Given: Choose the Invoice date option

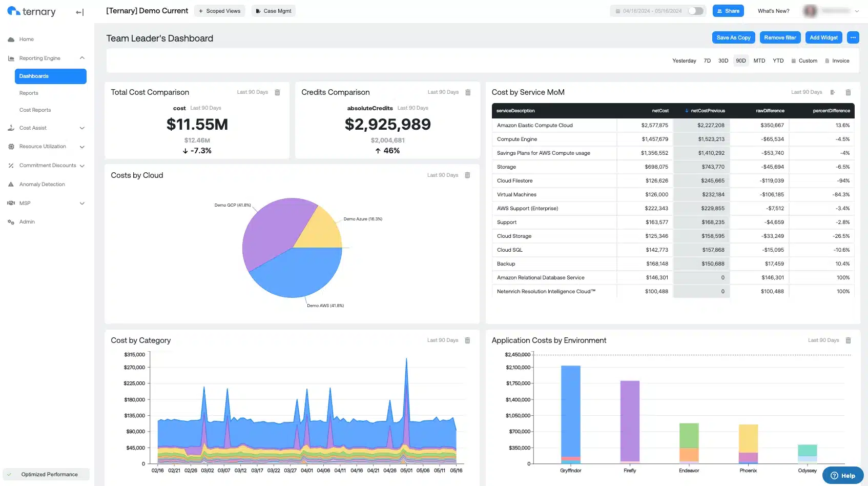Looking at the screenshot, I should pos(837,61).
